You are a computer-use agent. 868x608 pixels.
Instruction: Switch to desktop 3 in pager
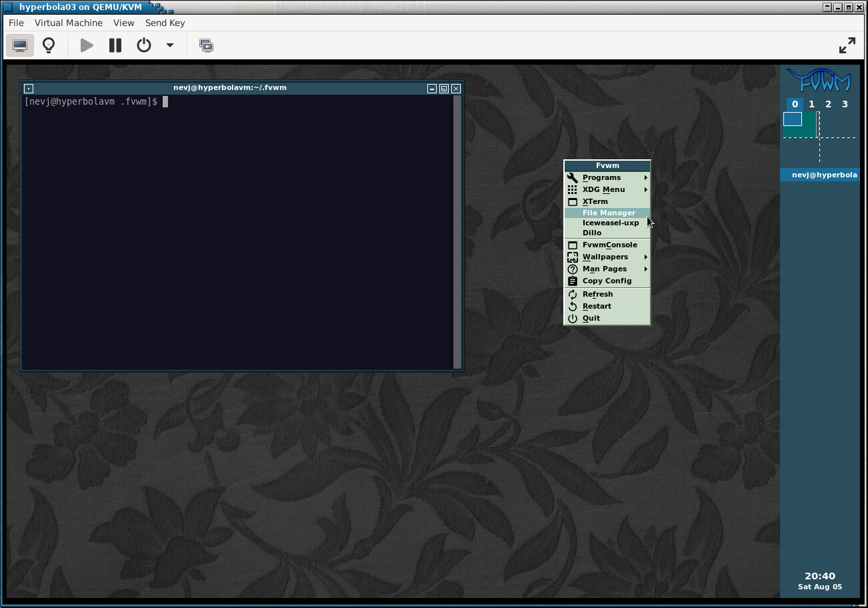tap(845, 104)
